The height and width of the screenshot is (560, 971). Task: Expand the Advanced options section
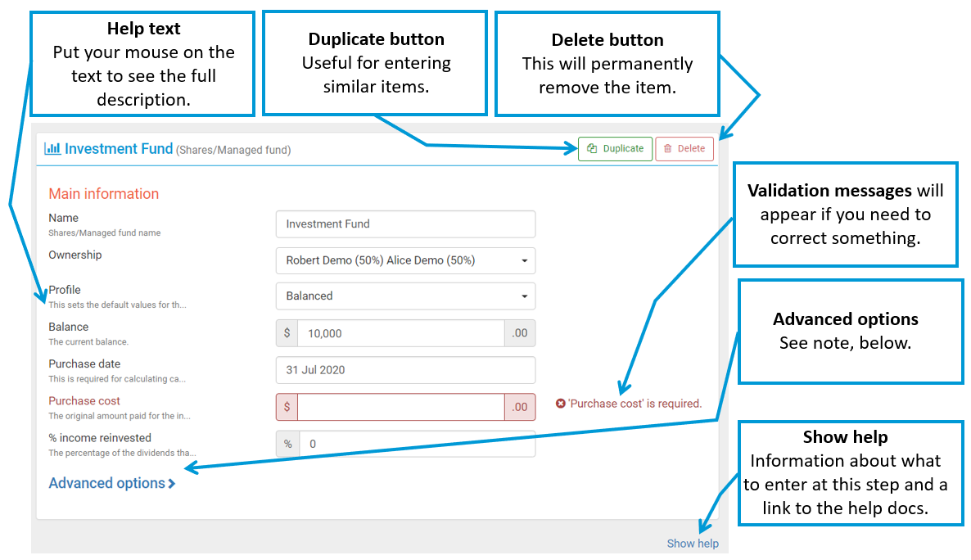[x=111, y=483]
